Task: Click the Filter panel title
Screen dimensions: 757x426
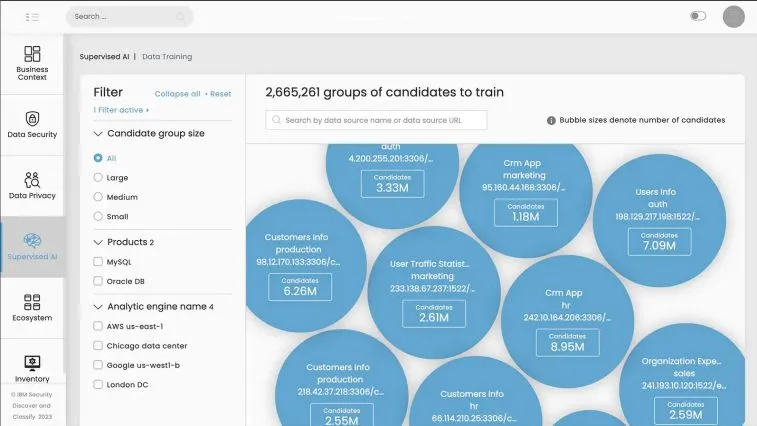Action: 108,92
